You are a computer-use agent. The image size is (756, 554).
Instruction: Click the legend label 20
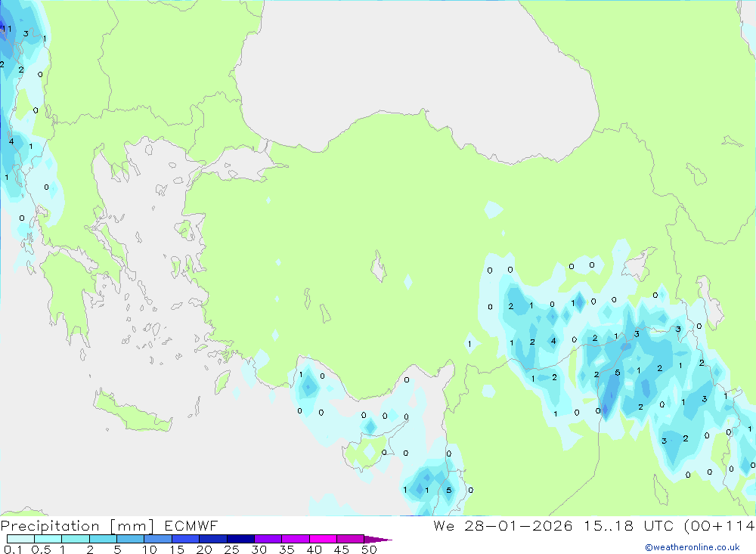(204, 549)
